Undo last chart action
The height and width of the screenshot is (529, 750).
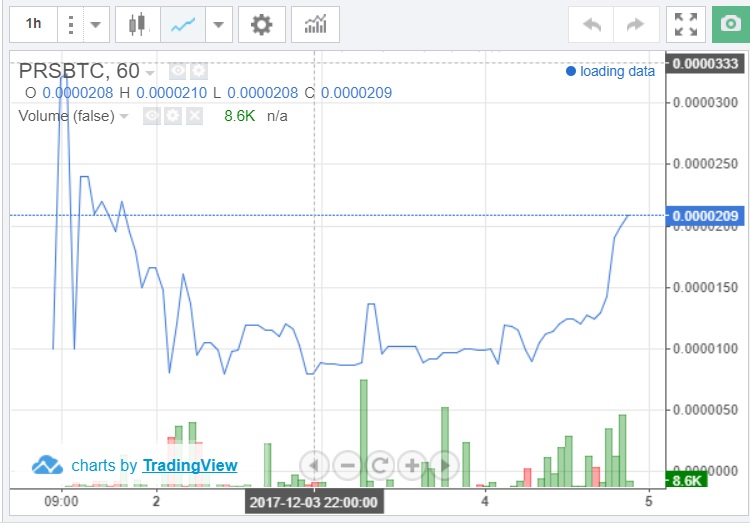click(591, 24)
